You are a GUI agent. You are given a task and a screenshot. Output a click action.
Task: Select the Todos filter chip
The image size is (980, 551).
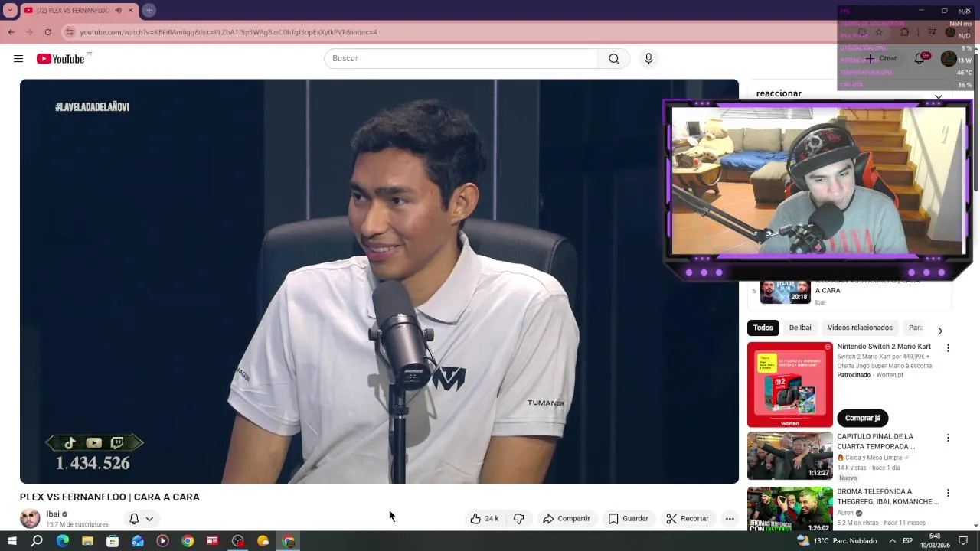click(x=763, y=328)
